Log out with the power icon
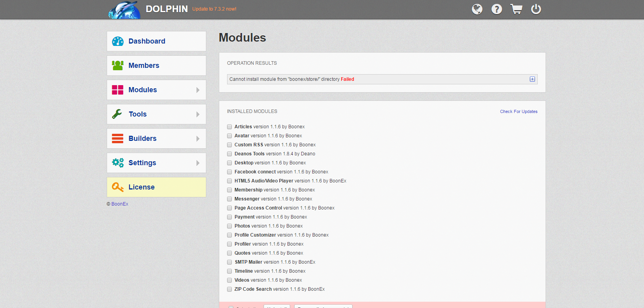Viewport: 644px width, 308px height. 536,9
